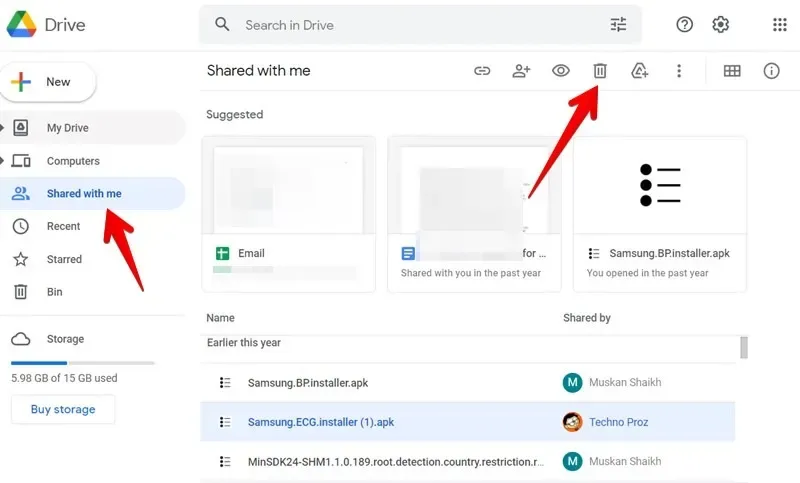Open Recent in sidebar

92,226
